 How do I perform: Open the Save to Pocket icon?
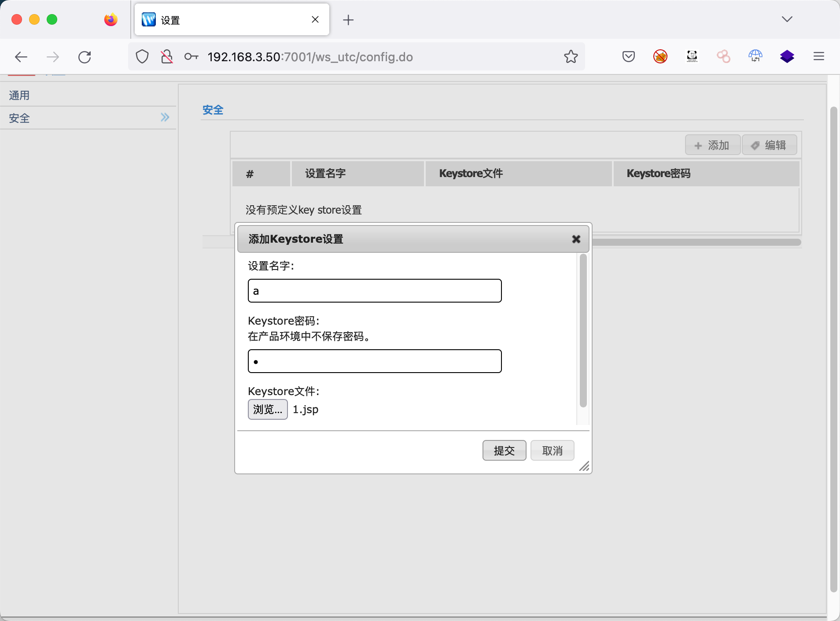pos(628,57)
